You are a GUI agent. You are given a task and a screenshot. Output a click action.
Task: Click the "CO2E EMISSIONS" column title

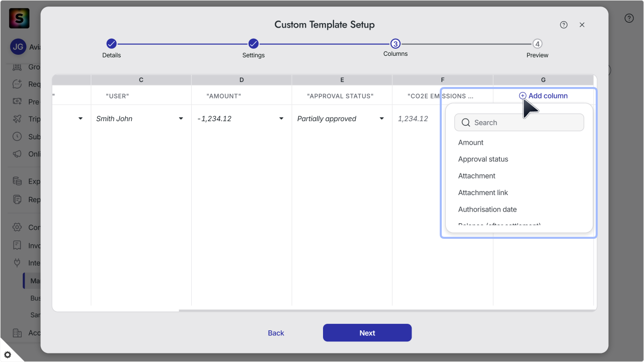pyautogui.click(x=440, y=96)
